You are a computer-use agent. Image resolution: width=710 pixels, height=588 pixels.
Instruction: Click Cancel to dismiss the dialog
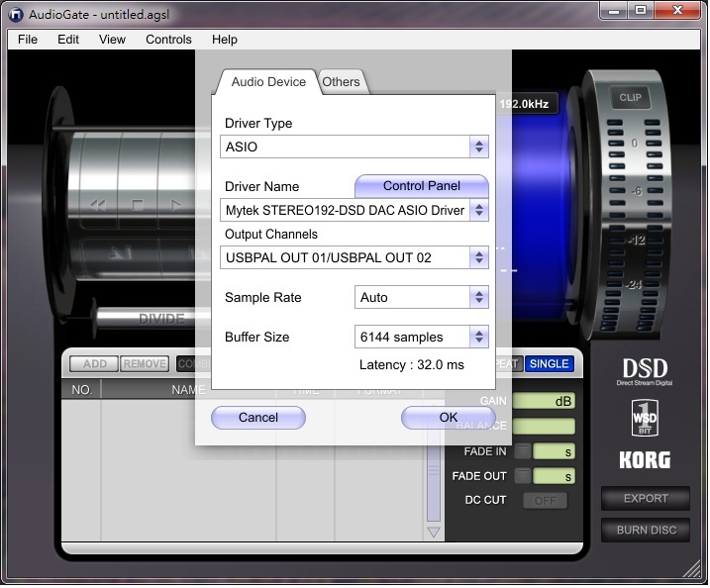pos(258,418)
